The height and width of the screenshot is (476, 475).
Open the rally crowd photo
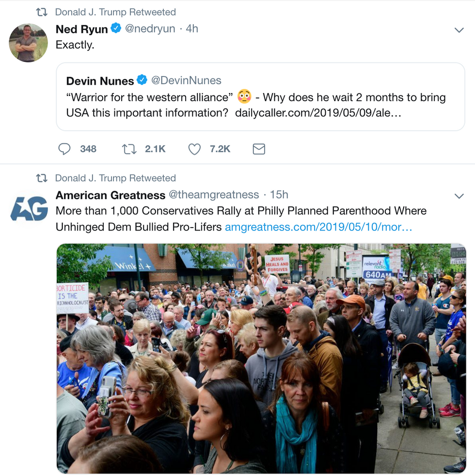pyautogui.click(x=261, y=358)
